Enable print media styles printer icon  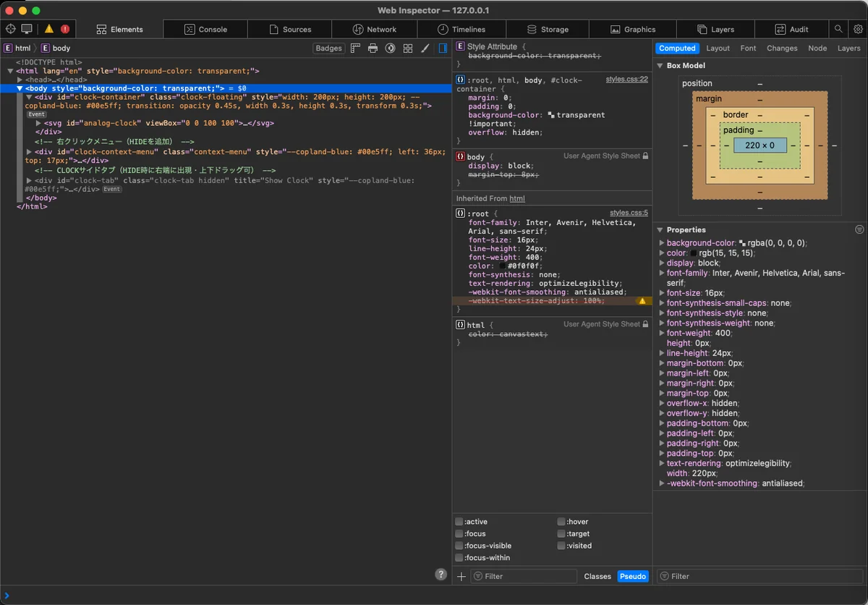pyautogui.click(x=373, y=48)
